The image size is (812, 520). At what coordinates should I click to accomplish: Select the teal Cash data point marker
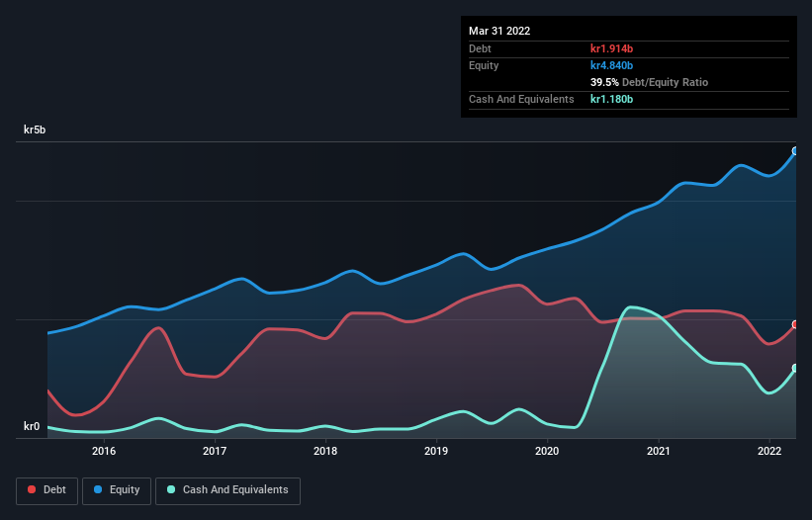click(x=795, y=369)
